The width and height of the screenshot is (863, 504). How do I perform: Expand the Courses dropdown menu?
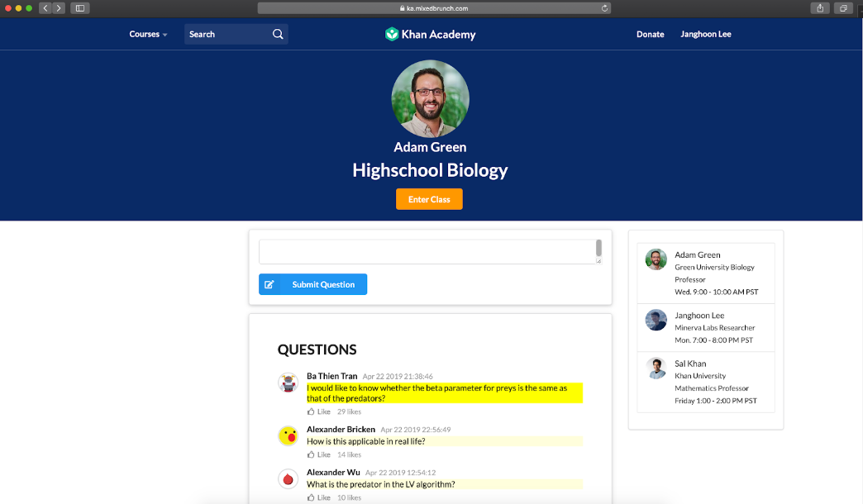[148, 35]
